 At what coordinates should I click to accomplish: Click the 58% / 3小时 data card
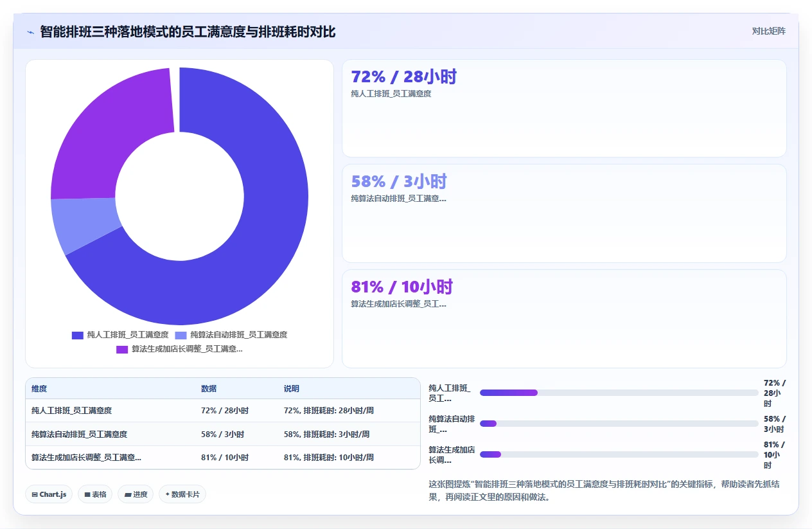point(564,213)
